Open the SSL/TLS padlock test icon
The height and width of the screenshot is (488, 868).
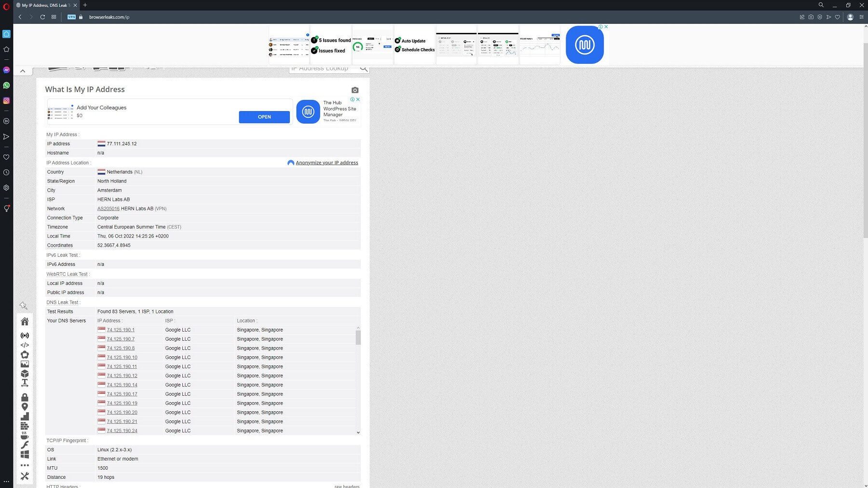tap(25, 397)
